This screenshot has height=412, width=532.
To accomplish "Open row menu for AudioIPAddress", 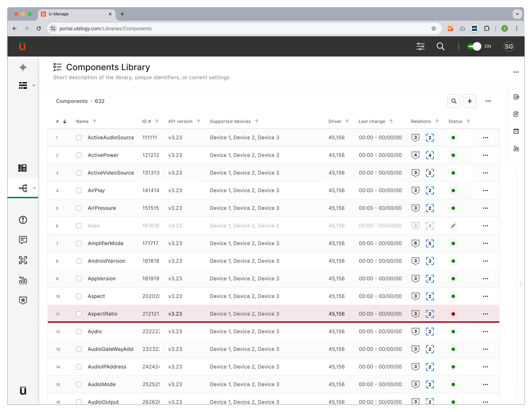I will click(485, 367).
